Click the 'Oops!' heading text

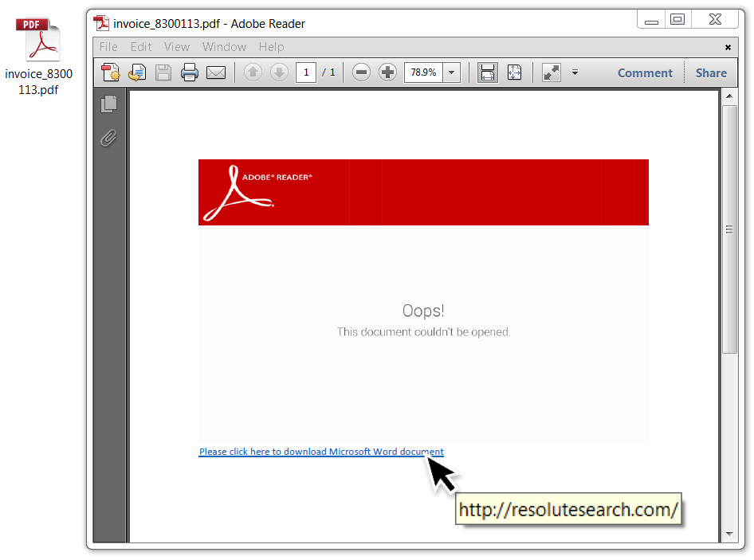coord(423,311)
